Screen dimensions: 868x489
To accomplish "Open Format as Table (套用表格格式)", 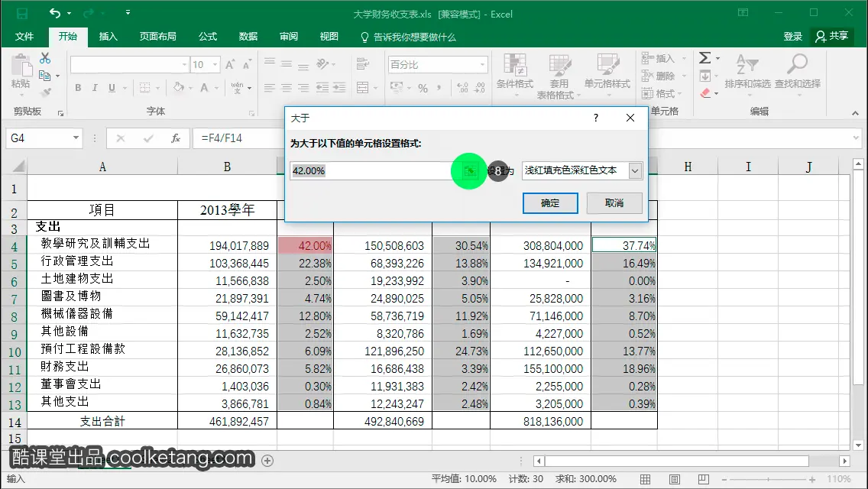I will [x=559, y=76].
